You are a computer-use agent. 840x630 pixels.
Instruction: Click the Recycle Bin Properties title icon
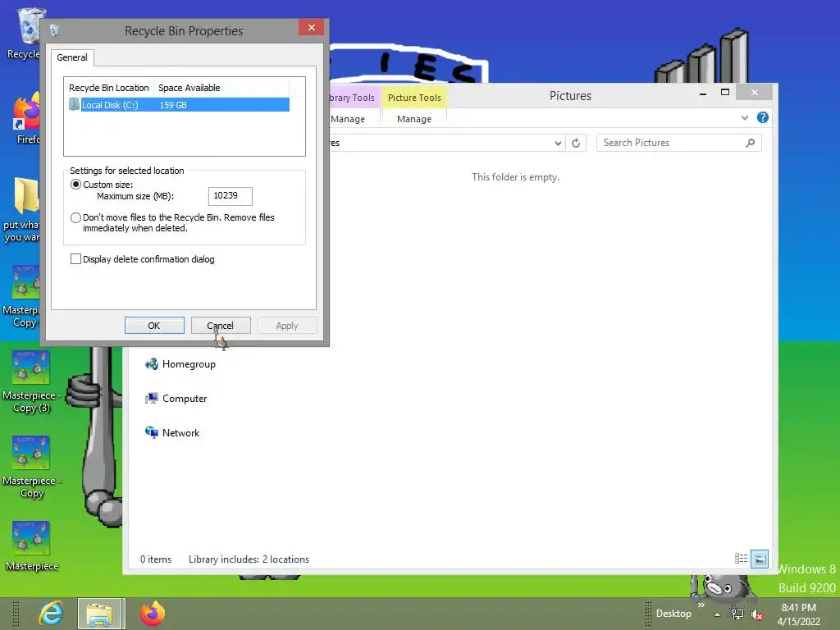click(54, 30)
